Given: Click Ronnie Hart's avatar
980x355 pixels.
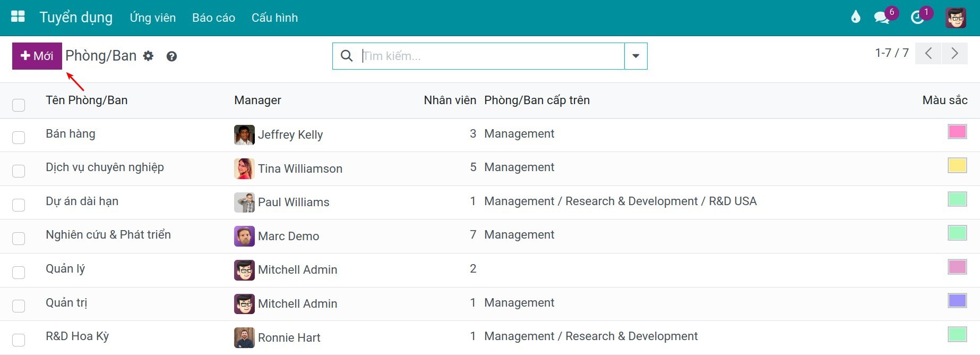Looking at the screenshot, I should pos(244,338).
